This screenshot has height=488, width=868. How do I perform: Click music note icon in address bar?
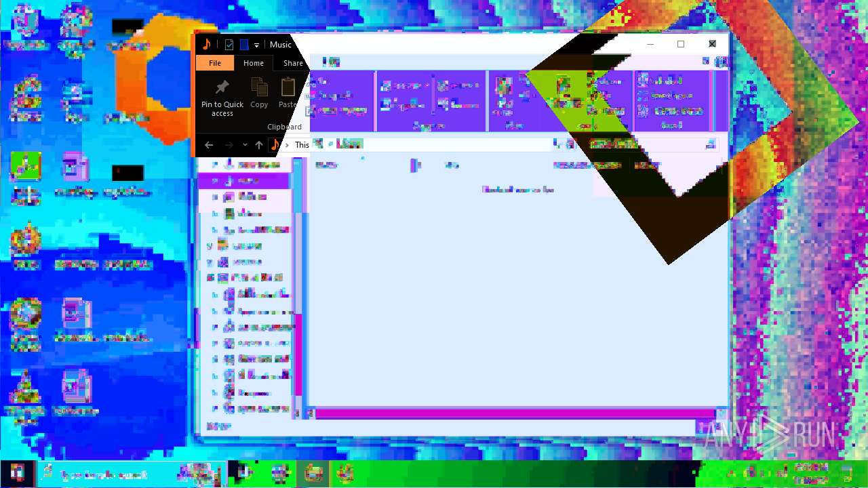pos(275,145)
